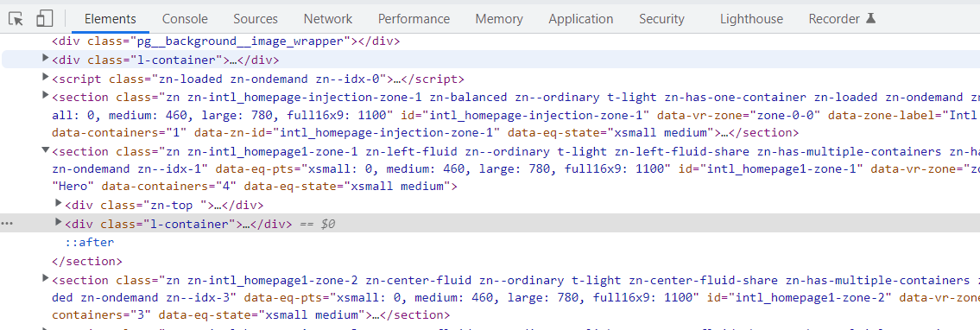Expand the selected l-container div ($0)

[x=59, y=222]
